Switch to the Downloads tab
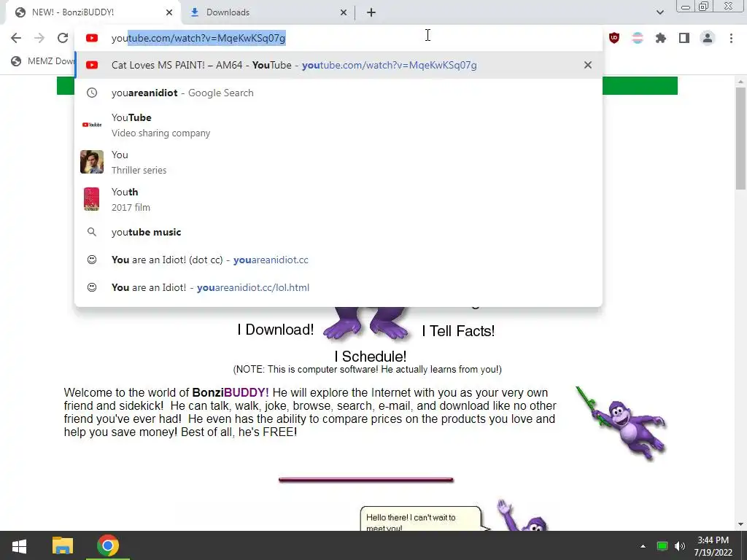The height and width of the screenshot is (560, 747). (x=268, y=12)
